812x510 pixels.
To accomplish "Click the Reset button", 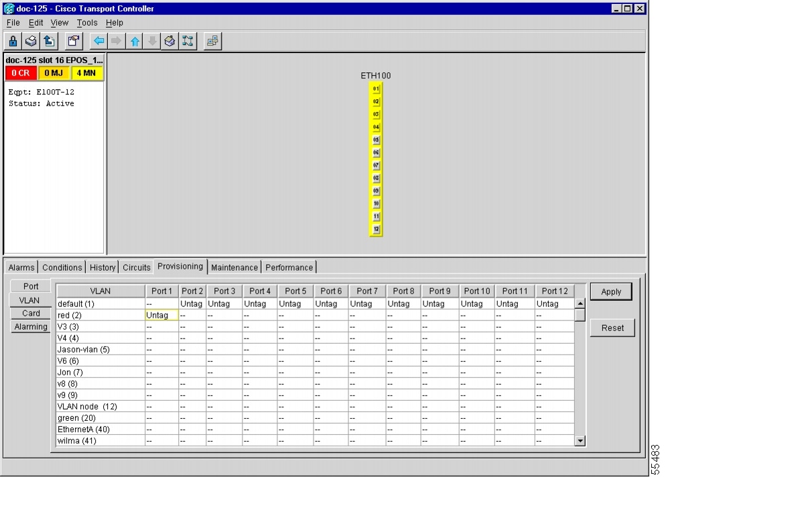I will click(612, 328).
